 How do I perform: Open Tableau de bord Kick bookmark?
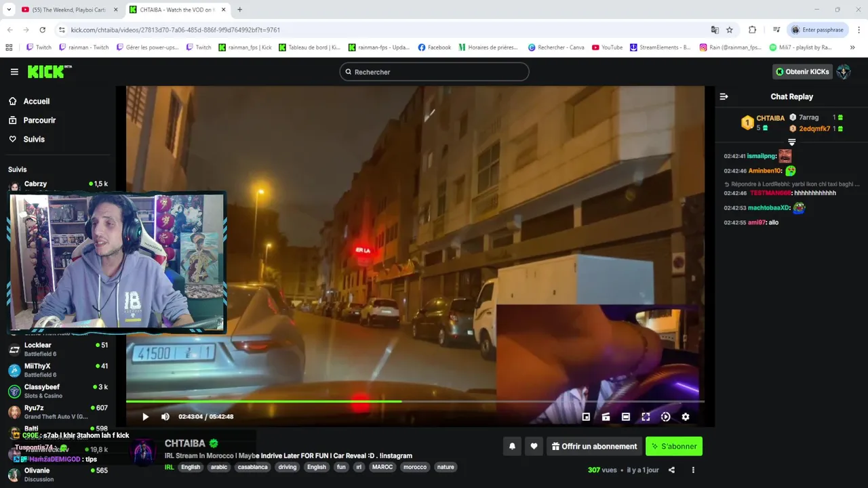tap(309, 47)
